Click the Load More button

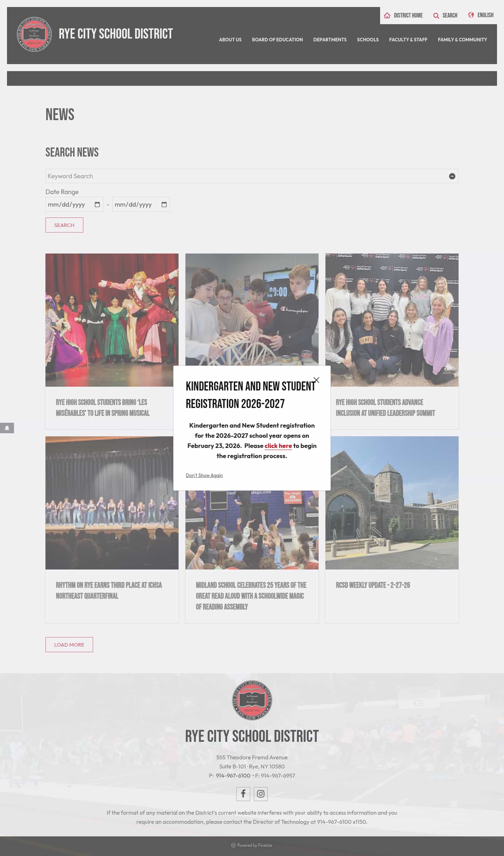point(69,645)
